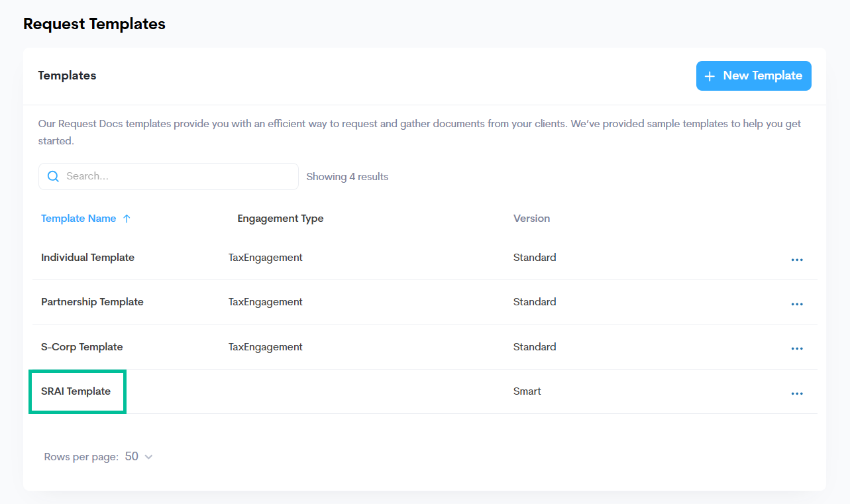The width and height of the screenshot is (850, 504).
Task: Click the rows per page value 50
Action: point(132,456)
